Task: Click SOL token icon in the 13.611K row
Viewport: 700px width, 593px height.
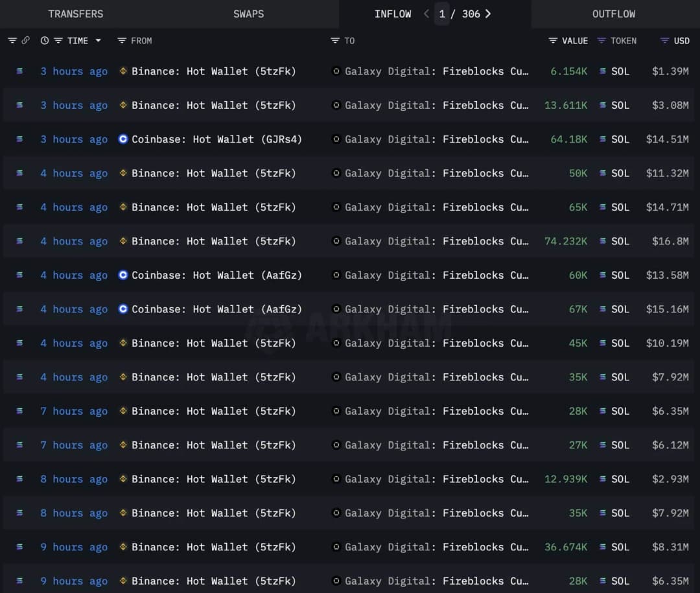Action: point(603,105)
